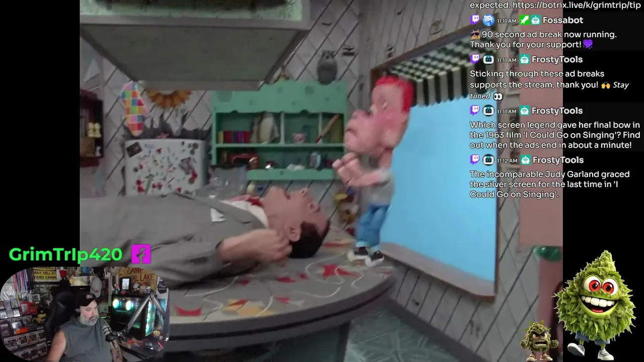Image resolution: width=644 pixels, height=362 pixels.
Task: Click the 11:12 AM timestamp in chat
Action: point(507,160)
